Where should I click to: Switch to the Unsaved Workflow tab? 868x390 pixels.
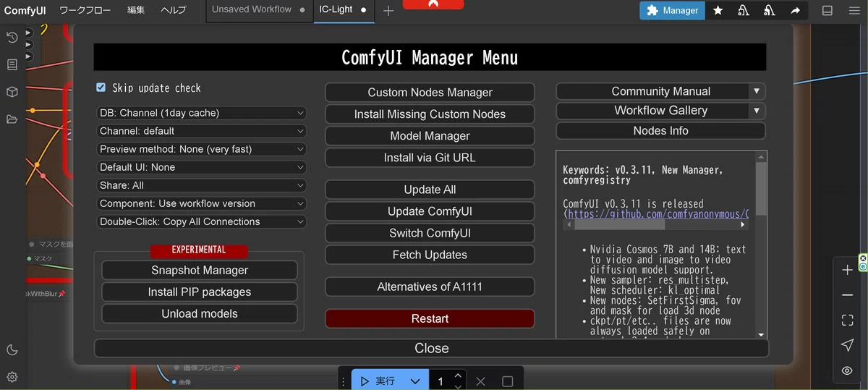tap(260, 10)
